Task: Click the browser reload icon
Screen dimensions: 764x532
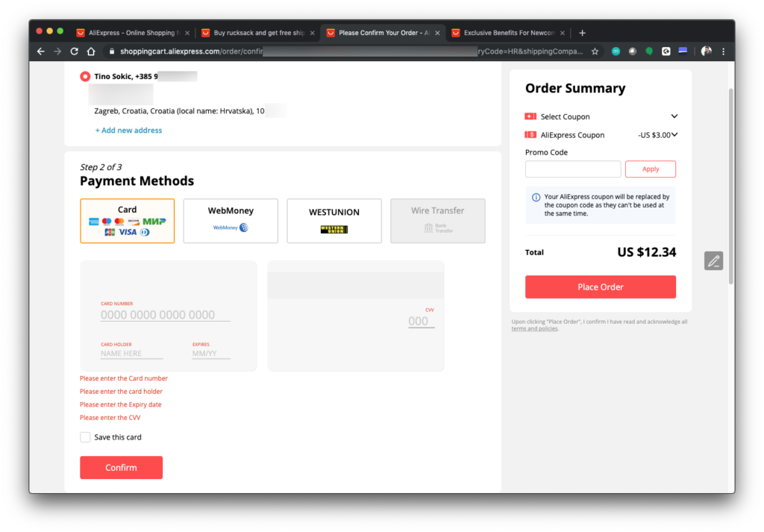Action: coord(74,51)
